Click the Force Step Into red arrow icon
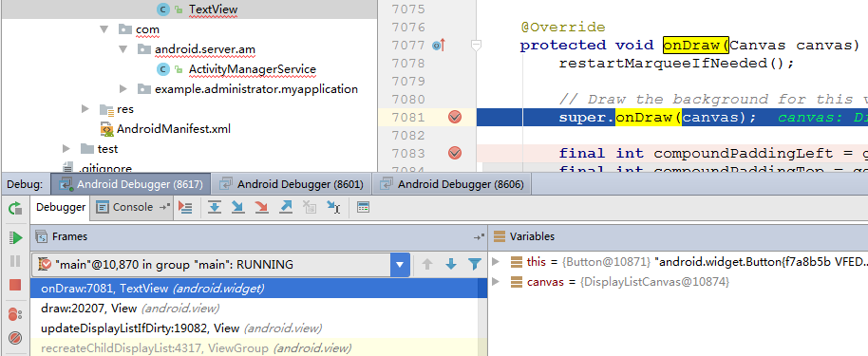The image size is (868, 356). (261, 208)
